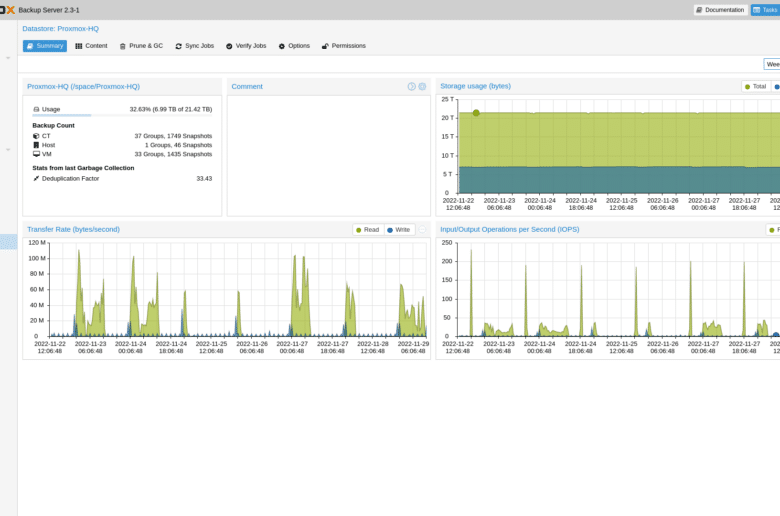The width and height of the screenshot is (780, 516).
Task: Click the 'Storage usage (bytes)' panel title
Action: pos(476,86)
